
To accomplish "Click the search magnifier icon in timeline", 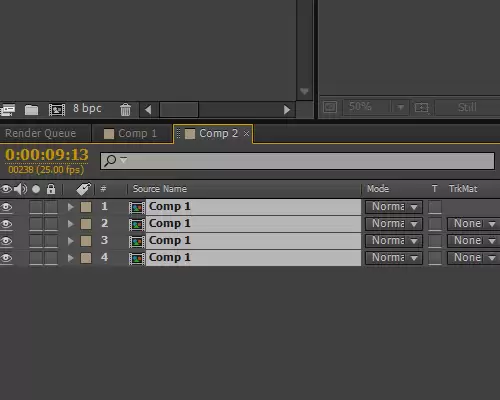I will [x=110, y=160].
